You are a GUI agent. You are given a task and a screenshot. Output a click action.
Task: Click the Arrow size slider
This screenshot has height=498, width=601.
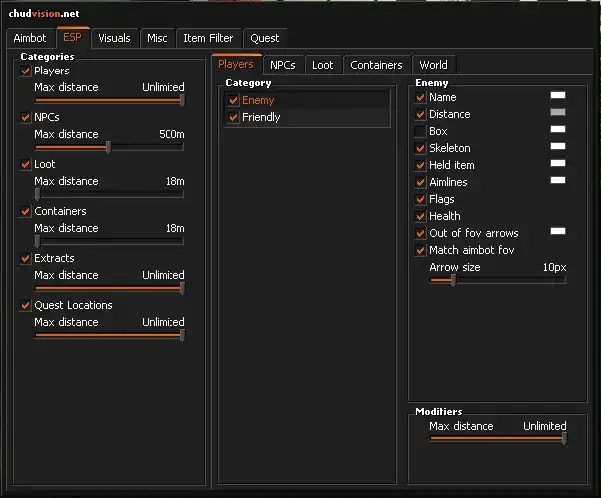click(x=497, y=281)
